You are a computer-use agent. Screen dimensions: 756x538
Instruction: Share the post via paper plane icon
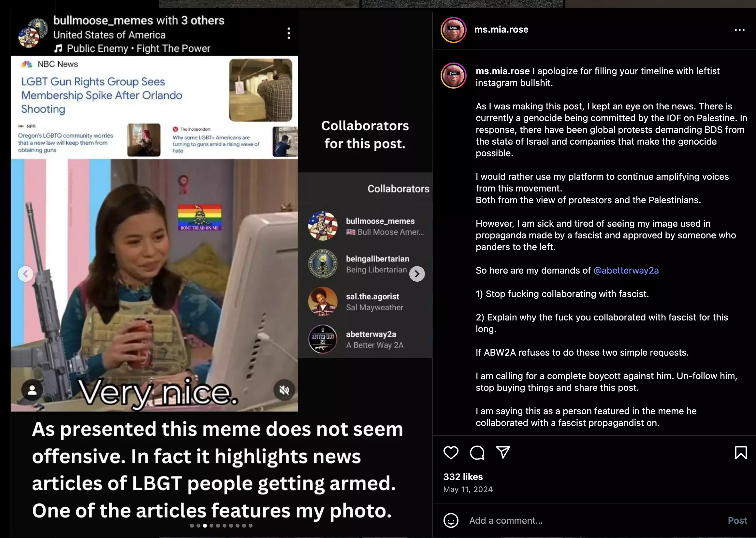[503, 453]
